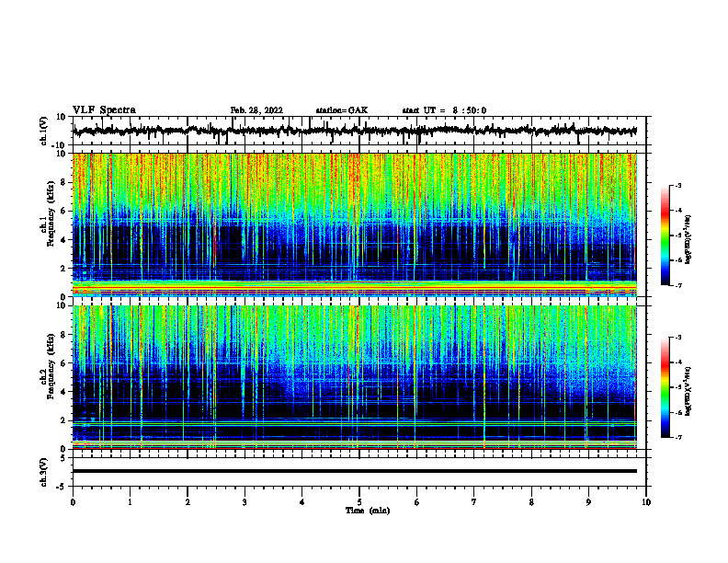The image size is (728, 563).
Task: Click the "4" kHz tick on ch.2 spectrogram axis
Action: click(65, 392)
